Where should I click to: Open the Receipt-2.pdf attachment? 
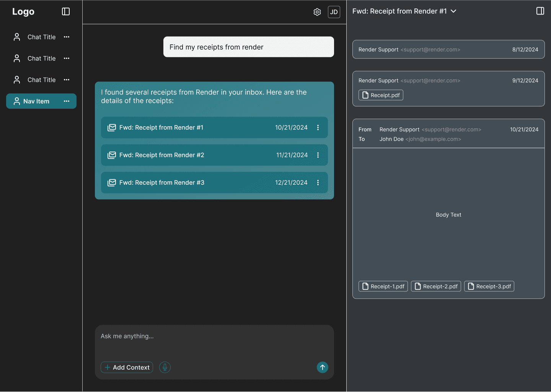tap(436, 286)
